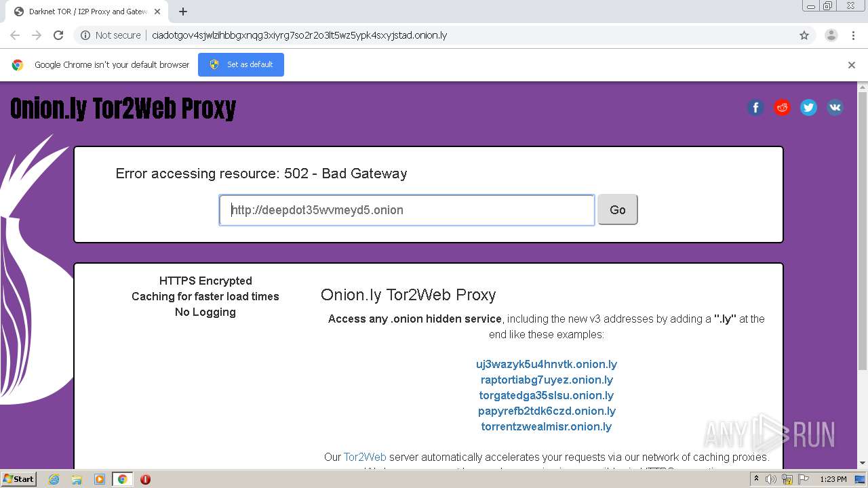Image resolution: width=868 pixels, height=488 pixels.
Task: Focus the onion URL input field
Action: click(407, 210)
